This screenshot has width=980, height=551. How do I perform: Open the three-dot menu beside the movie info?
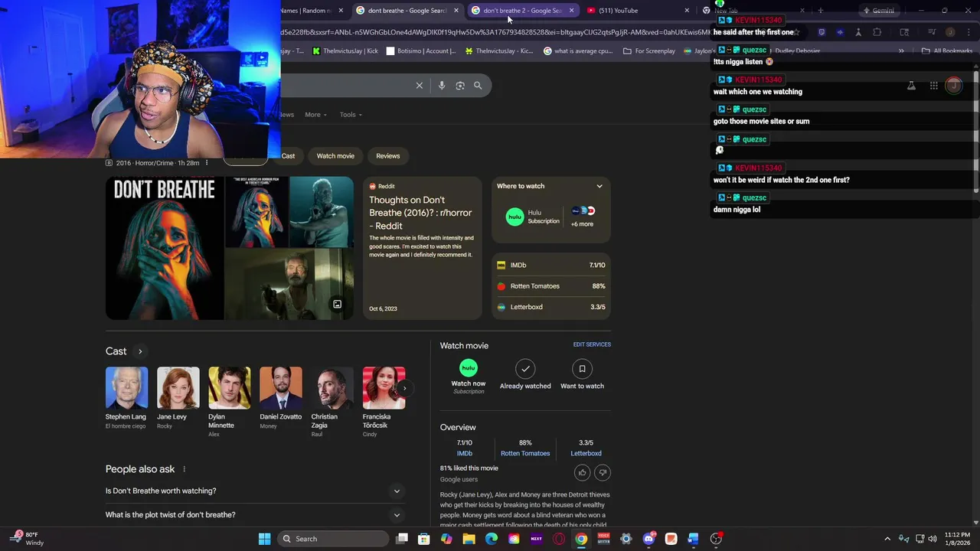pyautogui.click(x=206, y=163)
